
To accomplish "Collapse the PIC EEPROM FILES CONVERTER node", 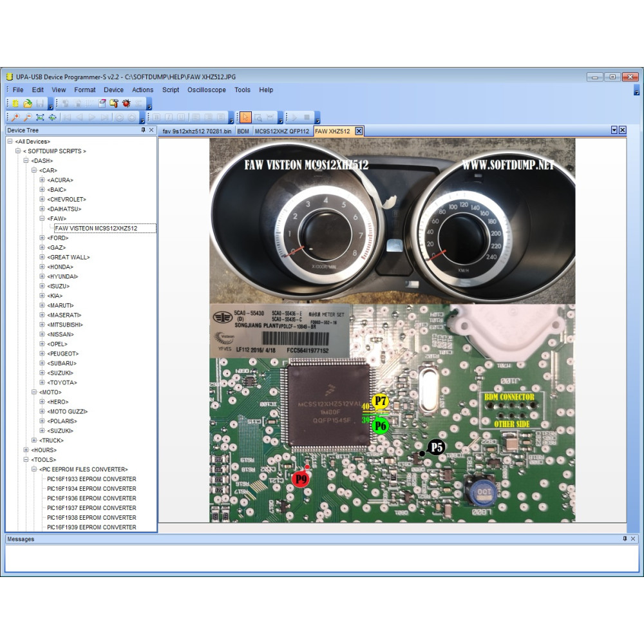I will pos(34,469).
